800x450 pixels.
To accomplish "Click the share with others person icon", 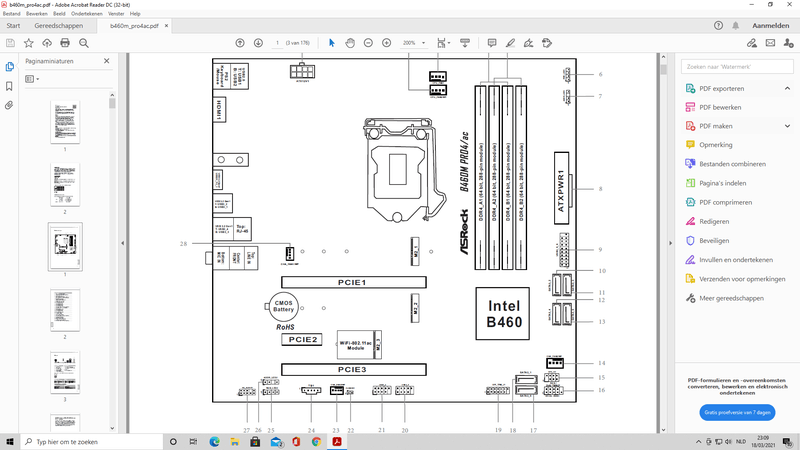I will coord(789,43).
